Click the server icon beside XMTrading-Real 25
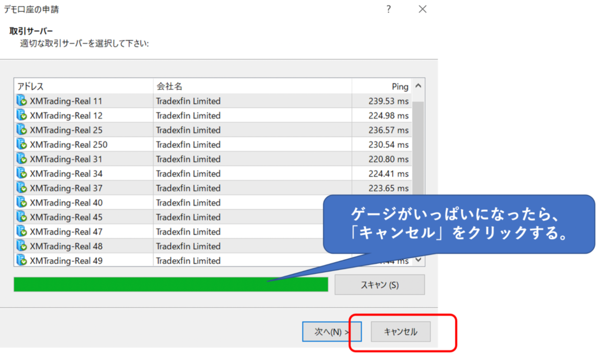 pyautogui.click(x=22, y=130)
